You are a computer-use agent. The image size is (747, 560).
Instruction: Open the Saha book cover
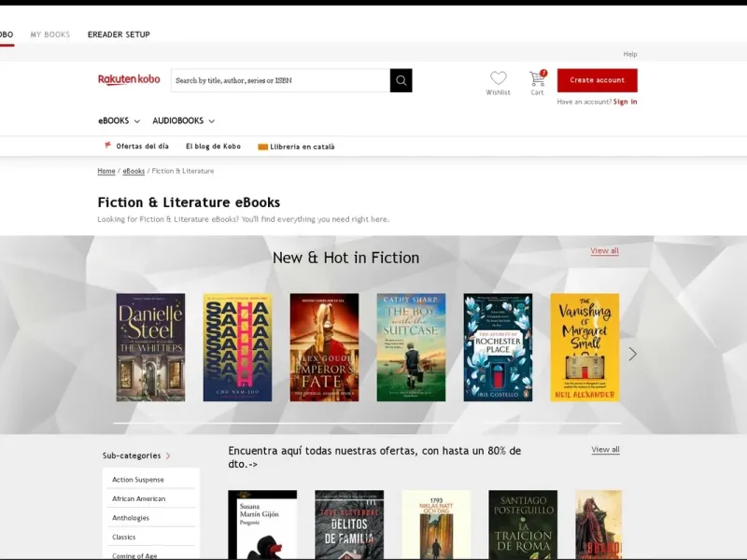[x=237, y=347]
